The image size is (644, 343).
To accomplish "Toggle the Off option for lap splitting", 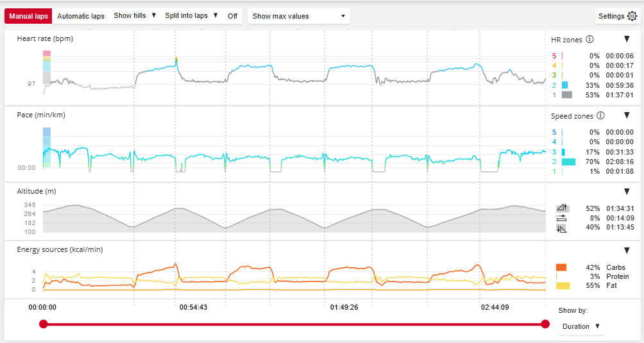I will tap(233, 16).
